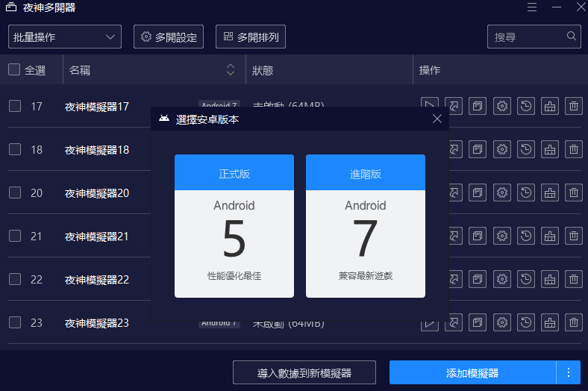This screenshot has height=391, width=588.
Task: Check the box for emulator 20
Action: [15, 193]
